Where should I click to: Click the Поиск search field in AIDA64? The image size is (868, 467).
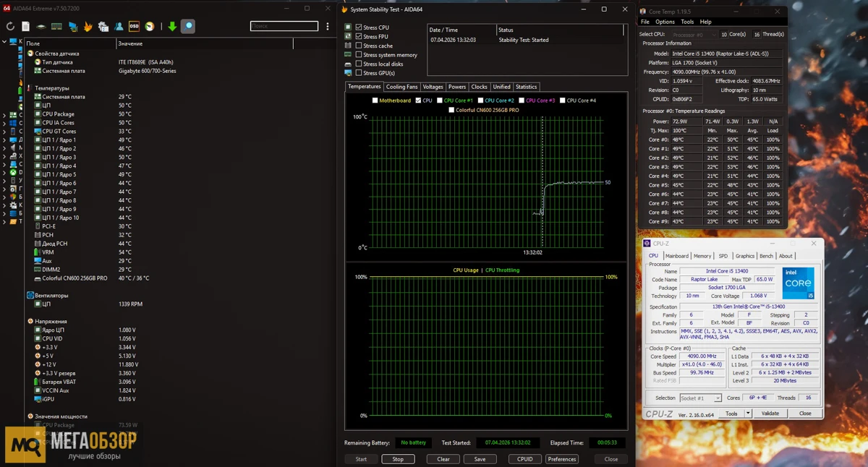(x=284, y=25)
